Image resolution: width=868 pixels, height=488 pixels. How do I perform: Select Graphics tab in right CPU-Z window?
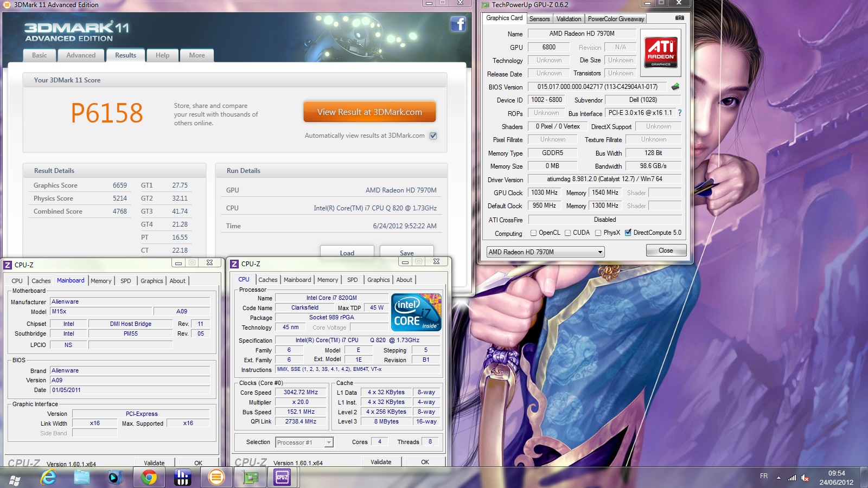(x=378, y=280)
